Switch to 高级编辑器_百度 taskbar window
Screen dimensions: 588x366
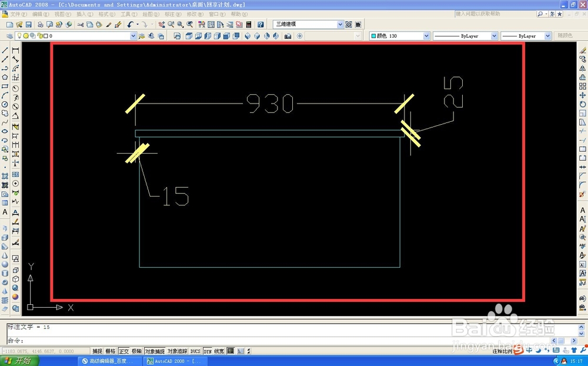tap(109, 361)
